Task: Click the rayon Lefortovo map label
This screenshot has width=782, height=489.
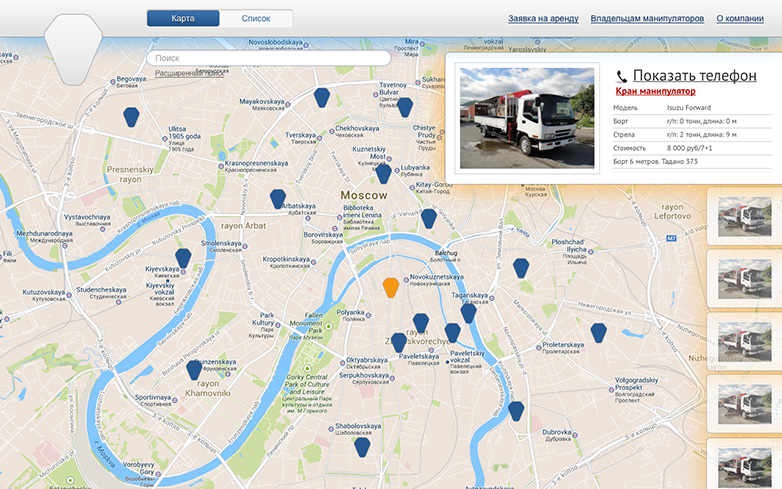Action: (672, 211)
